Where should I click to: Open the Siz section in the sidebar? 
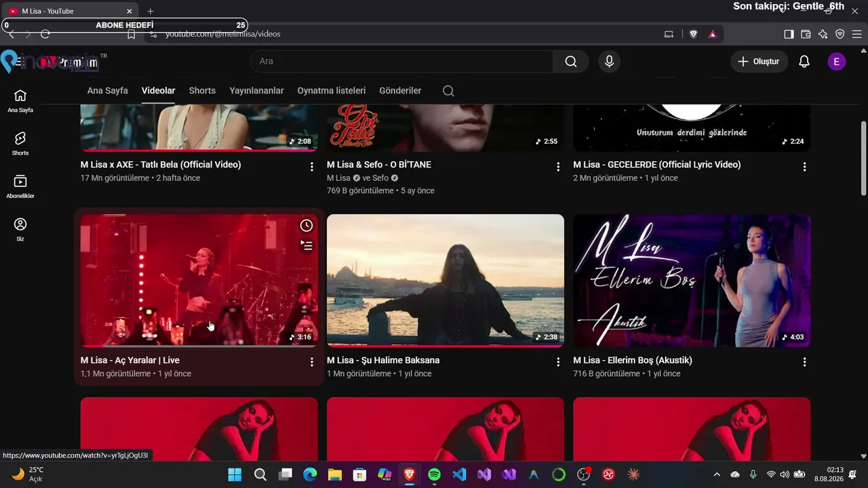pos(20,229)
